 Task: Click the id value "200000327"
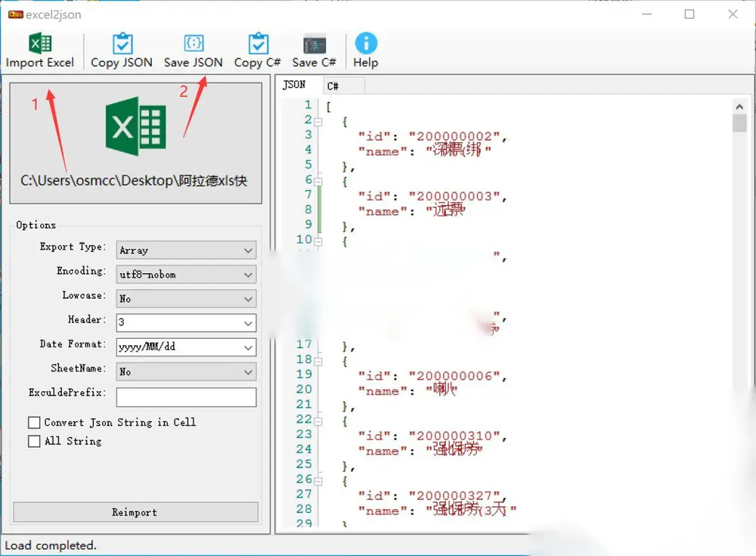(454, 495)
